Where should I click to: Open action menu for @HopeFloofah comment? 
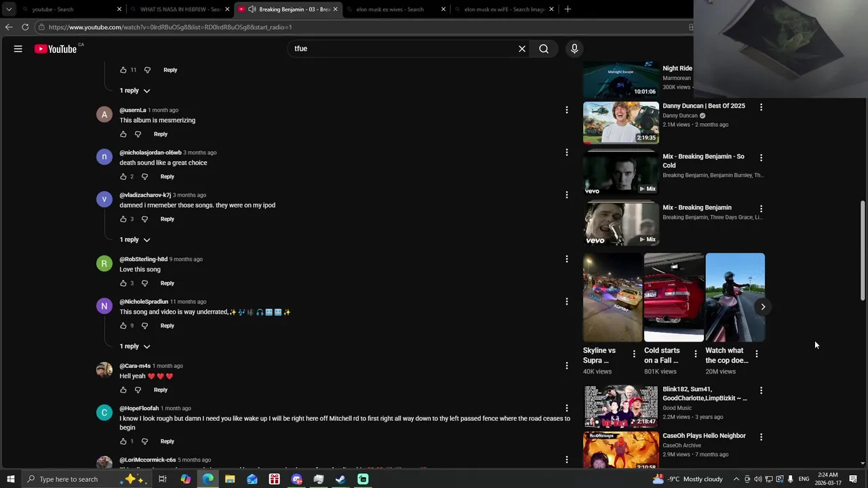tap(567, 408)
